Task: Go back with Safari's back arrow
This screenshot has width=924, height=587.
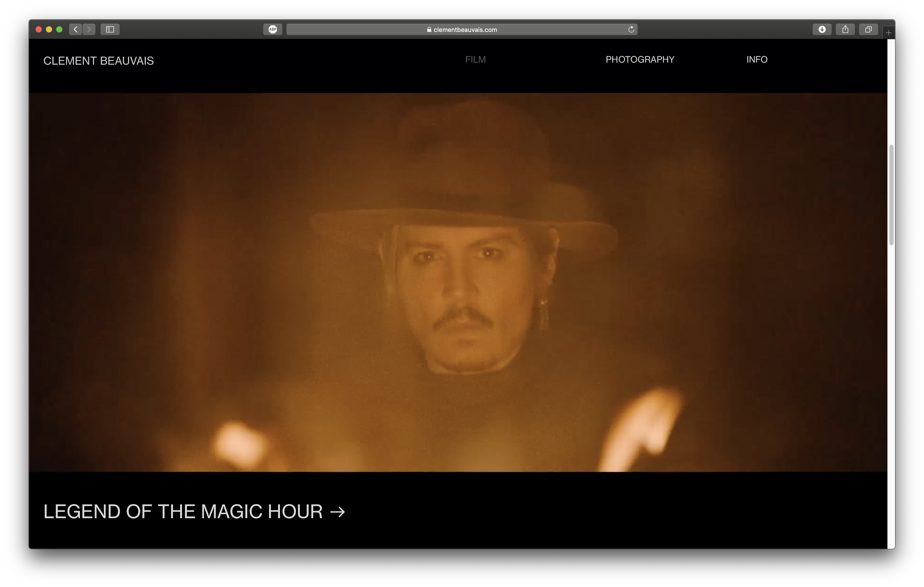Action: (76, 30)
